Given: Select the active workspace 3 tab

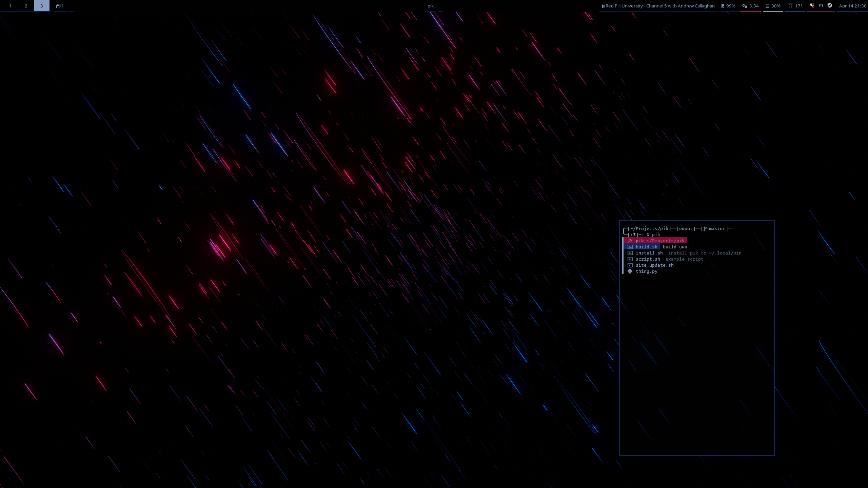Looking at the screenshot, I should (41, 6).
